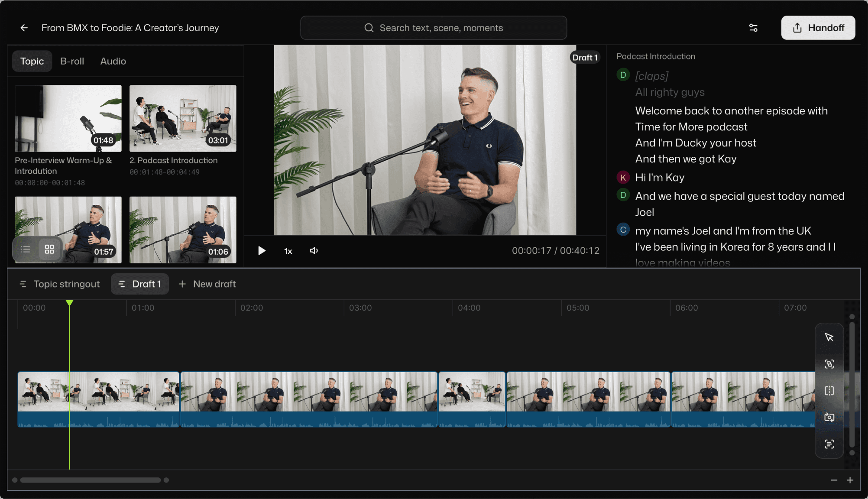Select the split clip tool

pos(829,391)
